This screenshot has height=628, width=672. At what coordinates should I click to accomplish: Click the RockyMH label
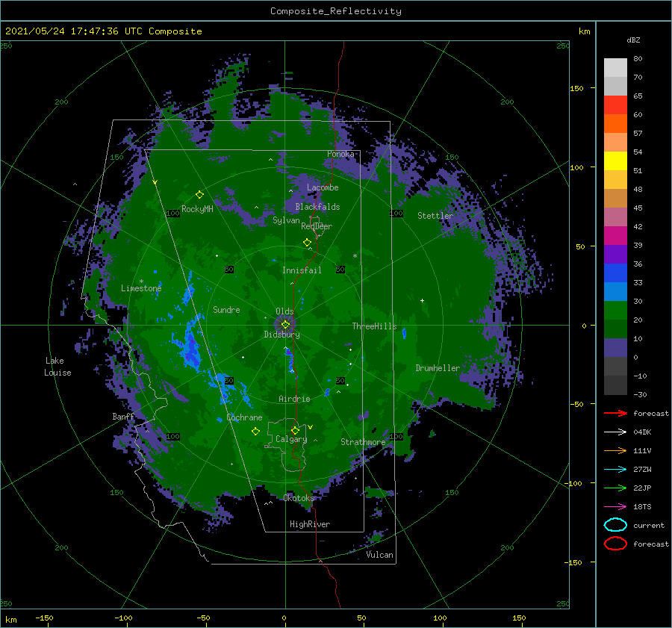coord(197,209)
